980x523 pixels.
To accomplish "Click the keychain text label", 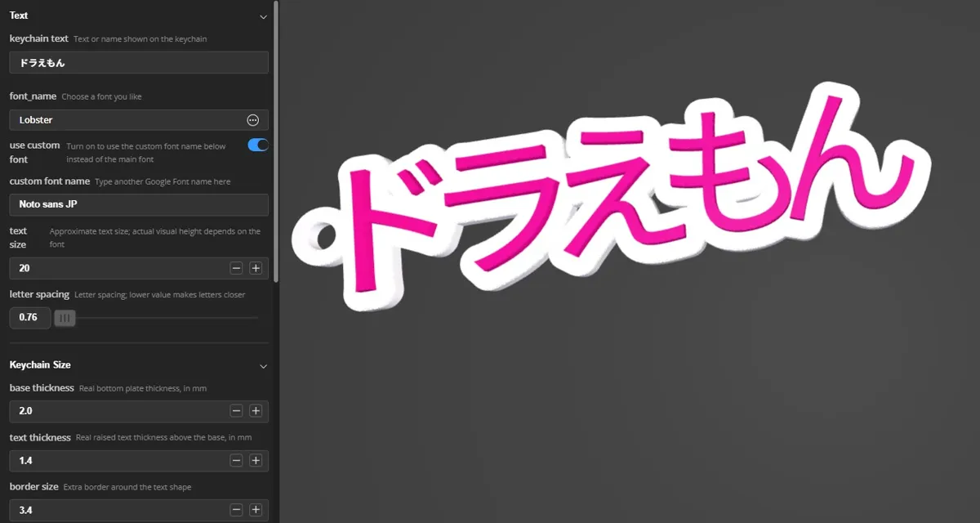I will tap(39, 38).
